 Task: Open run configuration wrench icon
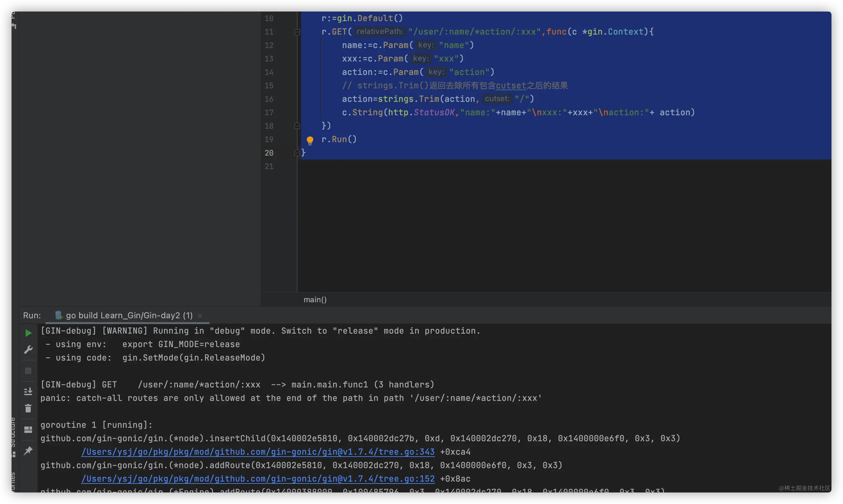point(28,349)
